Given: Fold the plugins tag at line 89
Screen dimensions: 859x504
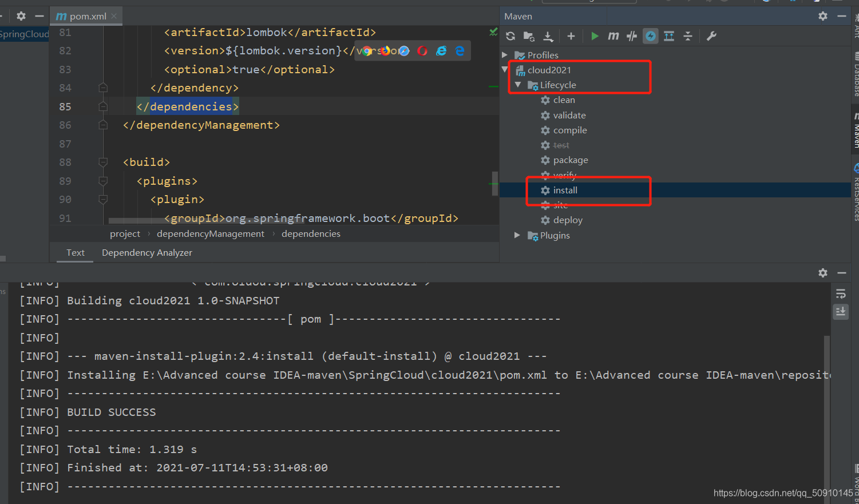Looking at the screenshot, I should point(103,181).
